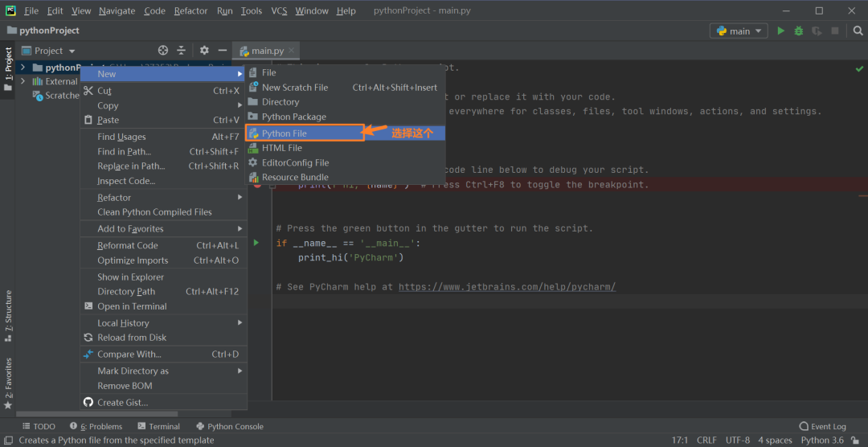
Task: Click the green Run button in toolbar
Action: [x=780, y=31]
